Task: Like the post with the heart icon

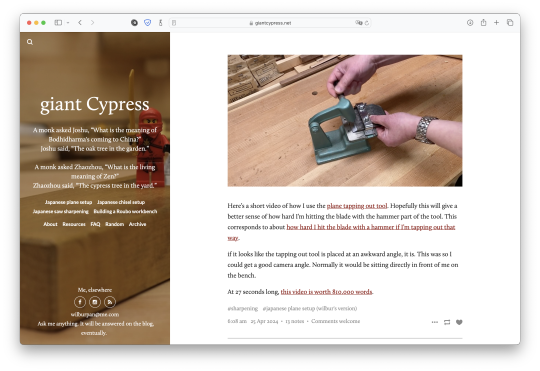Action: pos(459,322)
